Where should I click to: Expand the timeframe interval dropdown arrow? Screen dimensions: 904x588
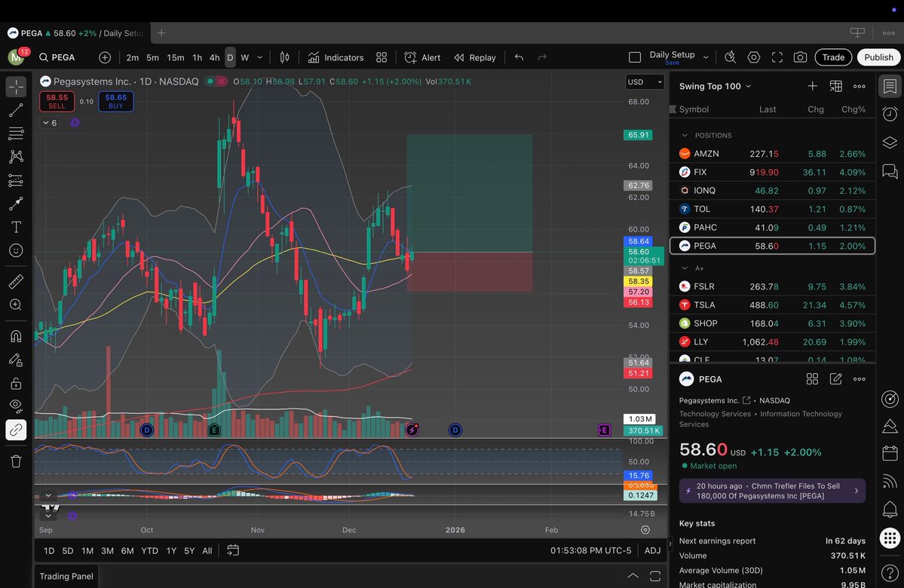259,57
